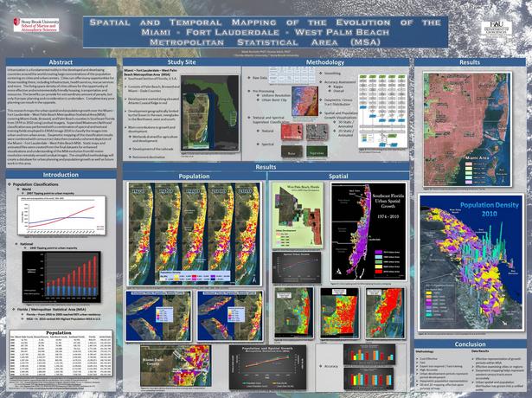Click the pre-processing satellite image thumbnail
532x398 pixels.
304,101
